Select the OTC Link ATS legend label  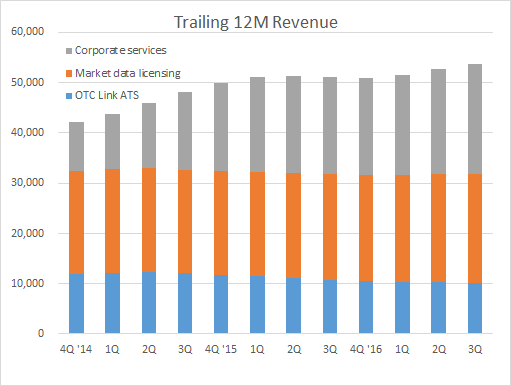pos(107,95)
